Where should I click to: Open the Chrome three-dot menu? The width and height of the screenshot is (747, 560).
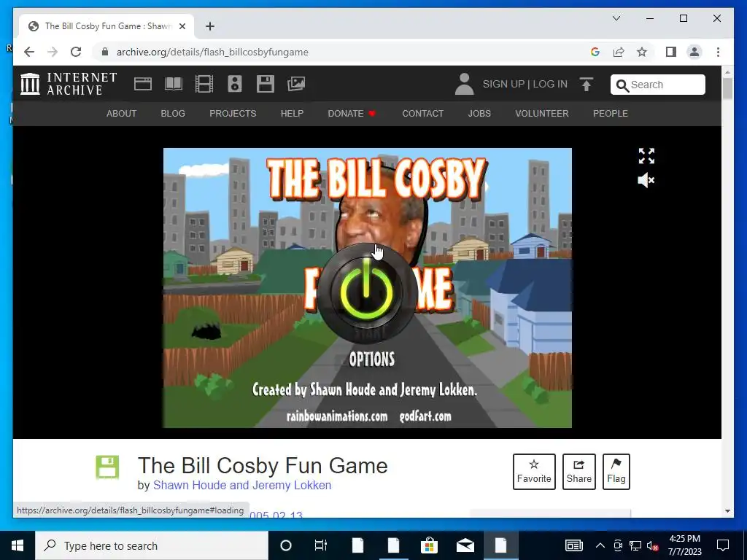click(718, 52)
